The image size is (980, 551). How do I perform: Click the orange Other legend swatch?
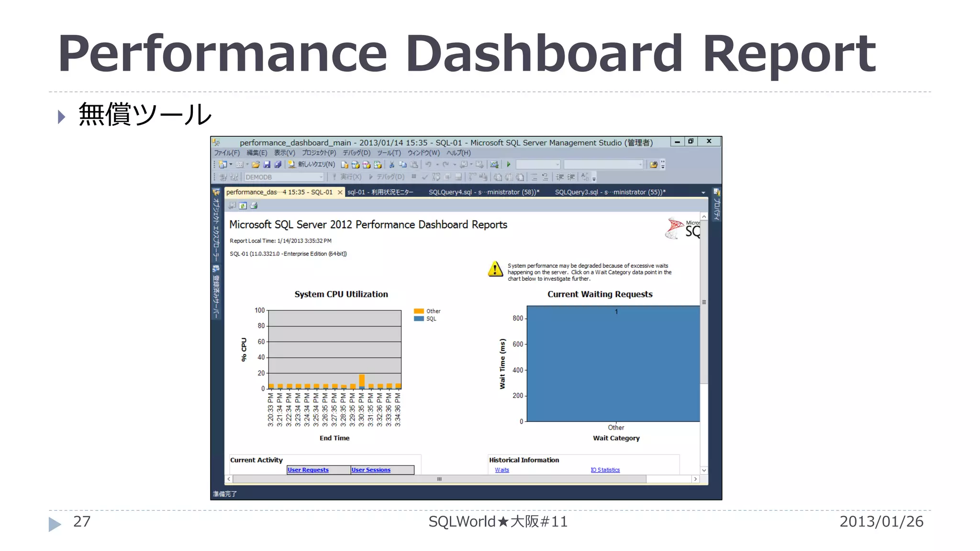pyautogui.click(x=419, y=311)
